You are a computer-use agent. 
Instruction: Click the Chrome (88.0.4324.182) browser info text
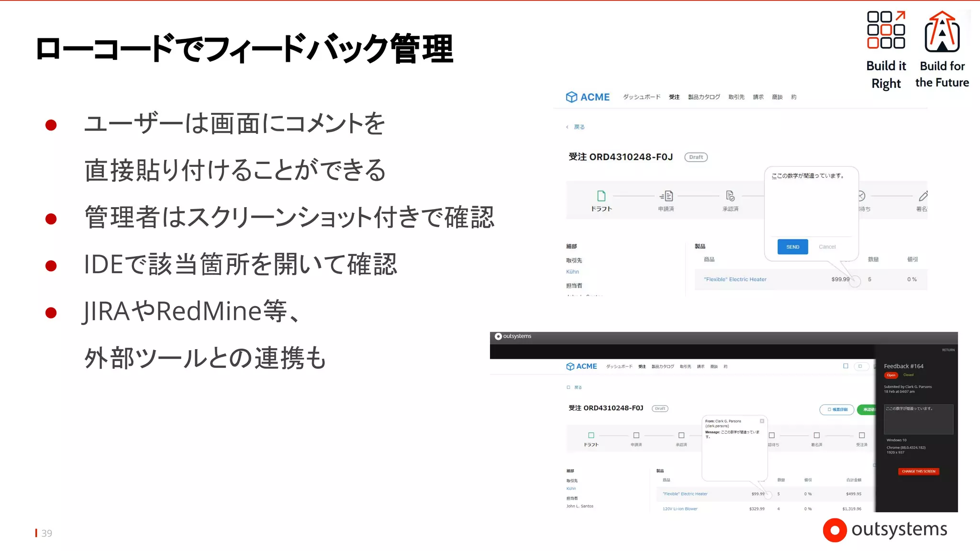click(906, 448)
